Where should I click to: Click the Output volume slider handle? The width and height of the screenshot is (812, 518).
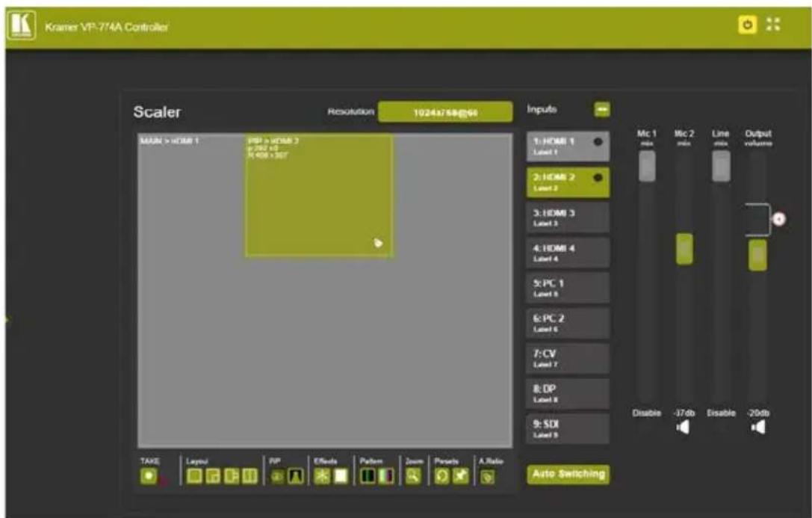(x=757, y=255)
